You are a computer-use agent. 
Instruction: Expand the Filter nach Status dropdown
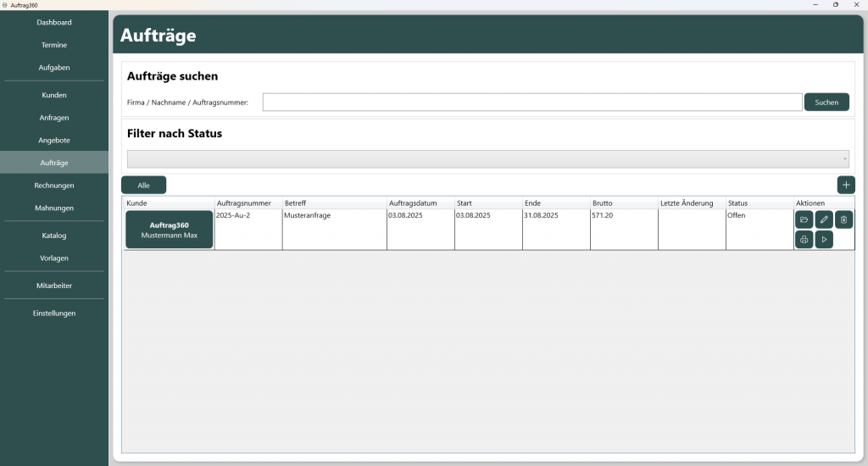[x=487, y=159]
